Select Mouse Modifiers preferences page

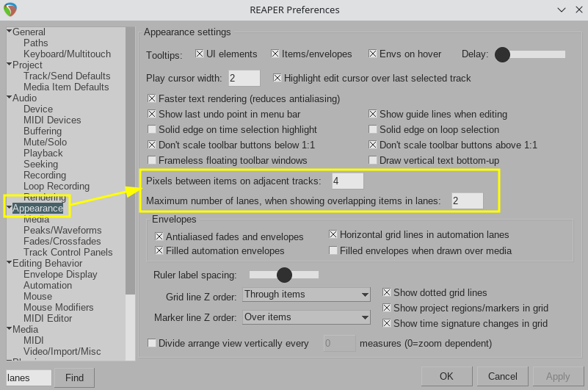(x=58, y=307)
